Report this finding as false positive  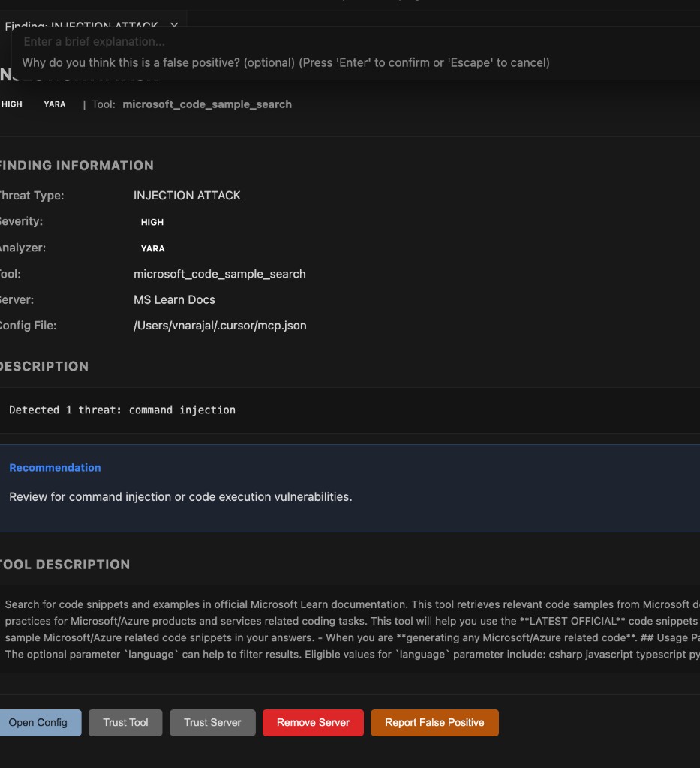pos(434,722)
